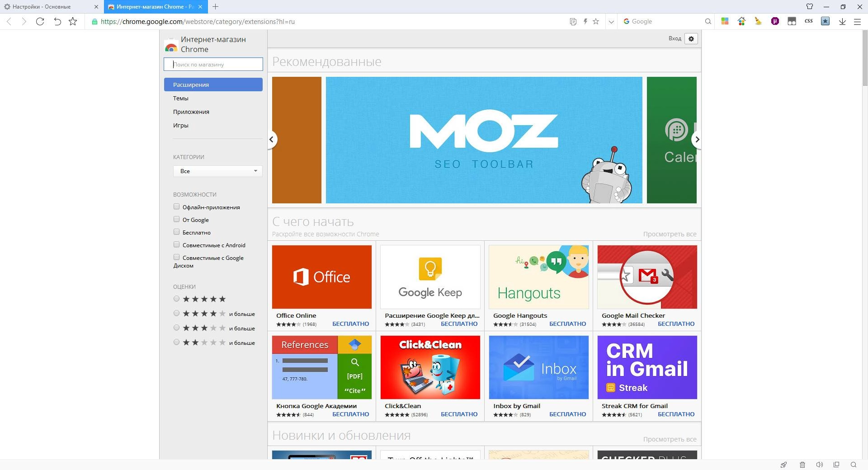
Task: Open the reader mode page icon
Action: point(573,21)
